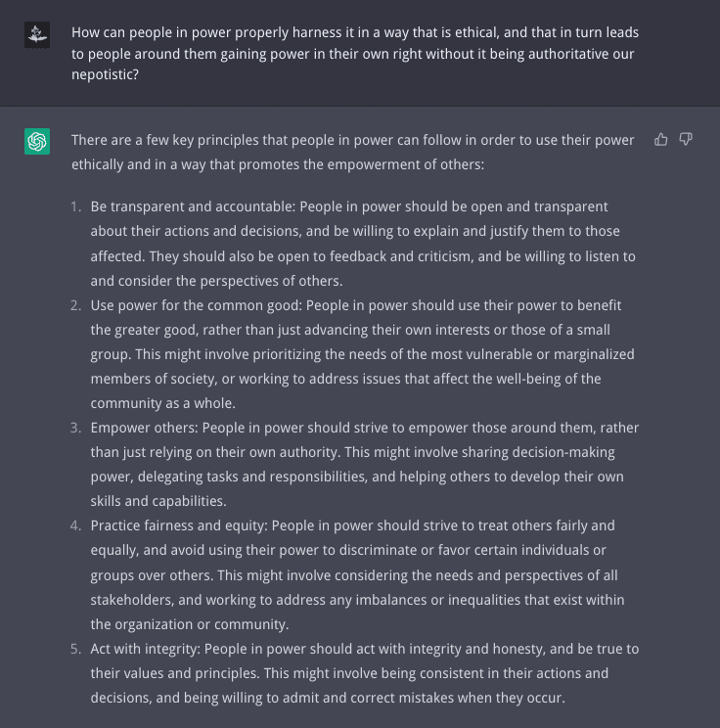Click list number 3 marker
Viewport: 720px width, 728px height.
[x=75, y=428]
